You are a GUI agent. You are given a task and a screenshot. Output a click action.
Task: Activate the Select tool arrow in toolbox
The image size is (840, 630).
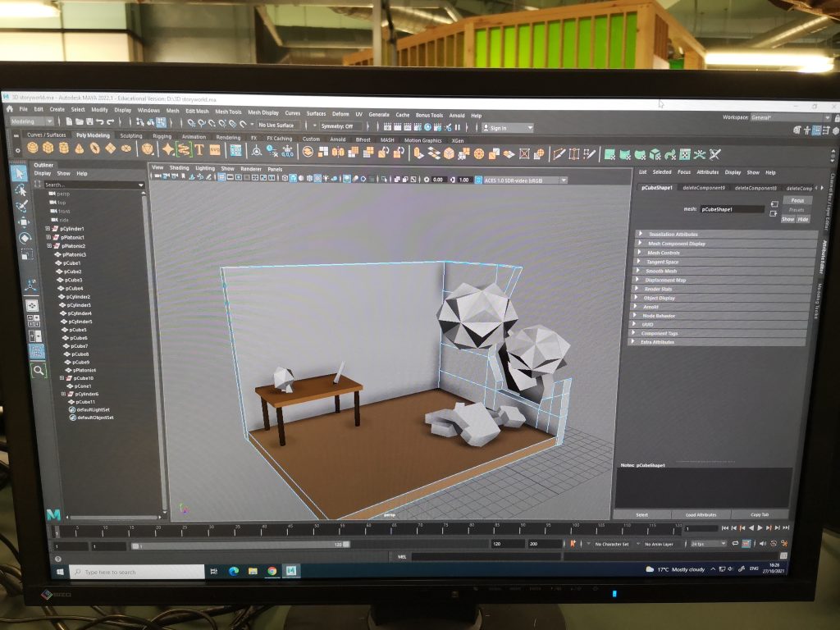20,173
